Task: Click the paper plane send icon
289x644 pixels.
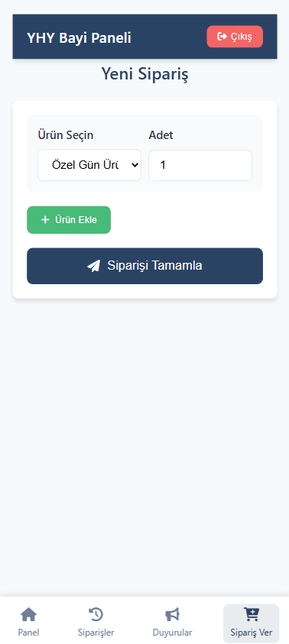Action: pyautogui.click(x=94, y=266)
